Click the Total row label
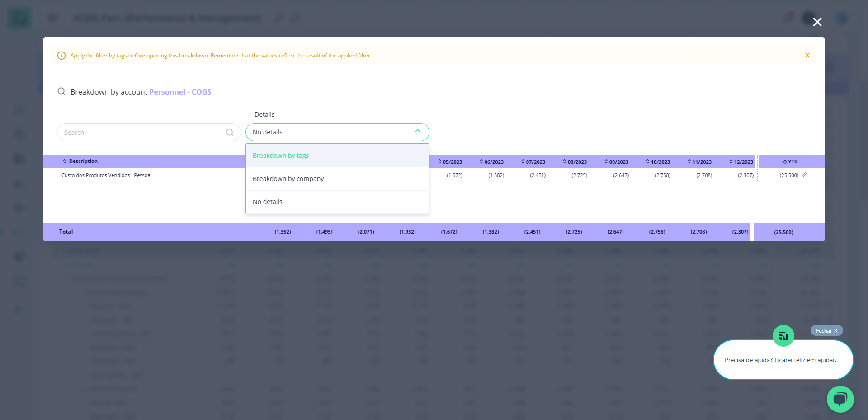 (x=66, y=232)
